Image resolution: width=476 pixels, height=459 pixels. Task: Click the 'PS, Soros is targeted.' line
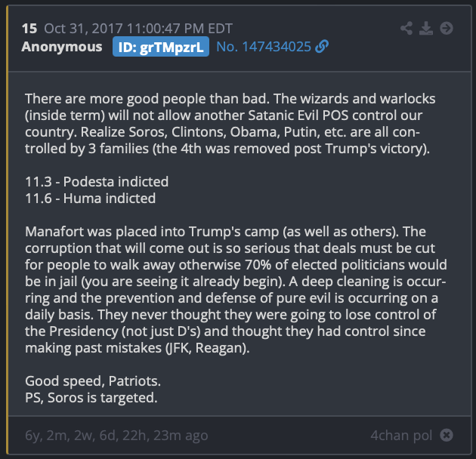[x=91, y=398]
